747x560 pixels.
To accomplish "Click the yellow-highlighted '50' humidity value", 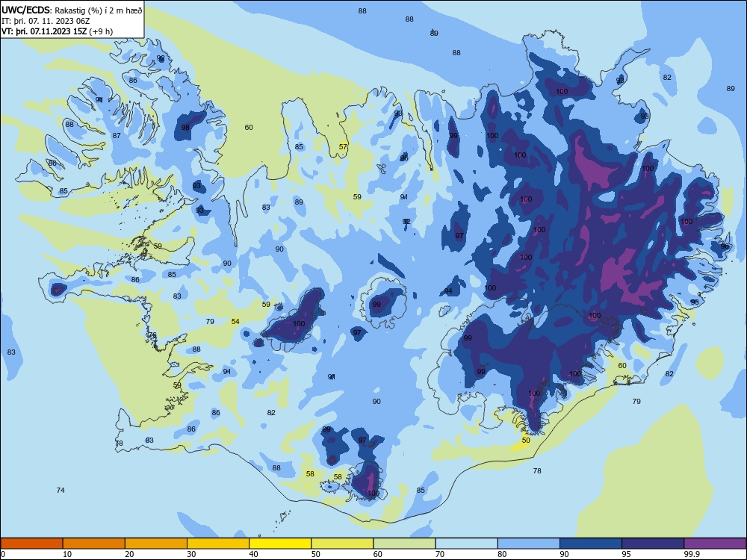I will click(526, 441).
